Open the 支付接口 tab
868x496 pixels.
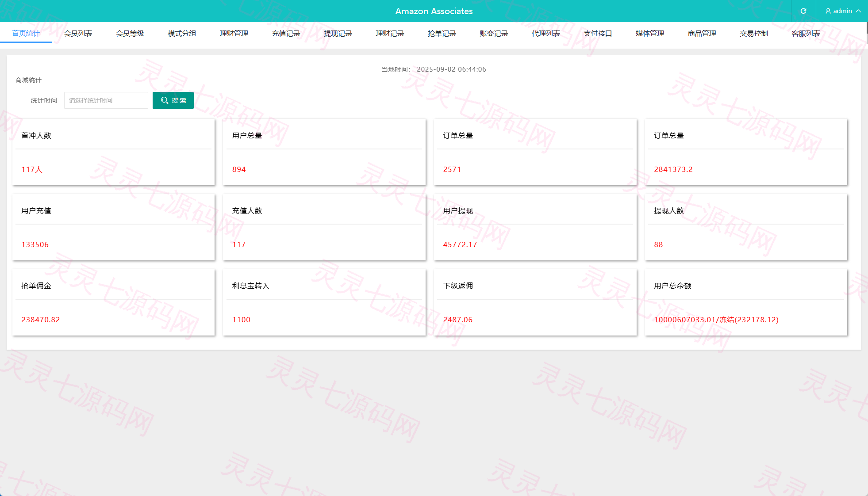point(598,33)
